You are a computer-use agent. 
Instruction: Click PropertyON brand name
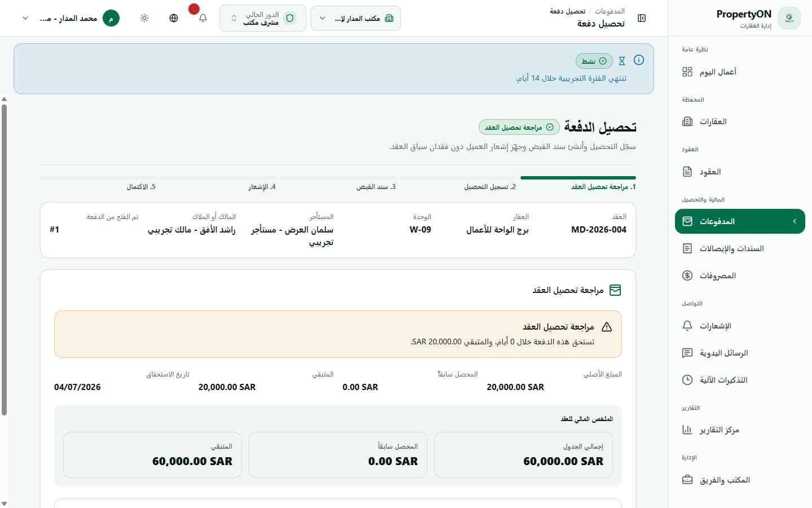tap(744, 14)
